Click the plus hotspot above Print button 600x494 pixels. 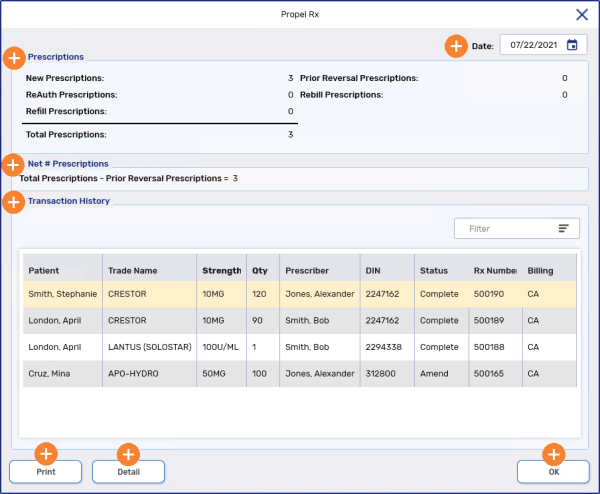coord(45,453)
